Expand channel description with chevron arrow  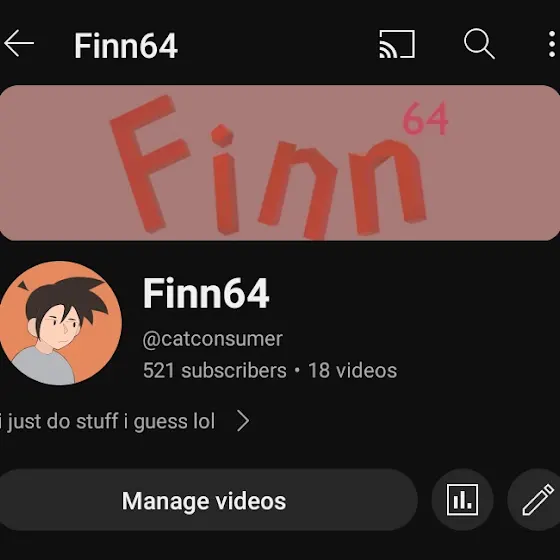(243, 421)
